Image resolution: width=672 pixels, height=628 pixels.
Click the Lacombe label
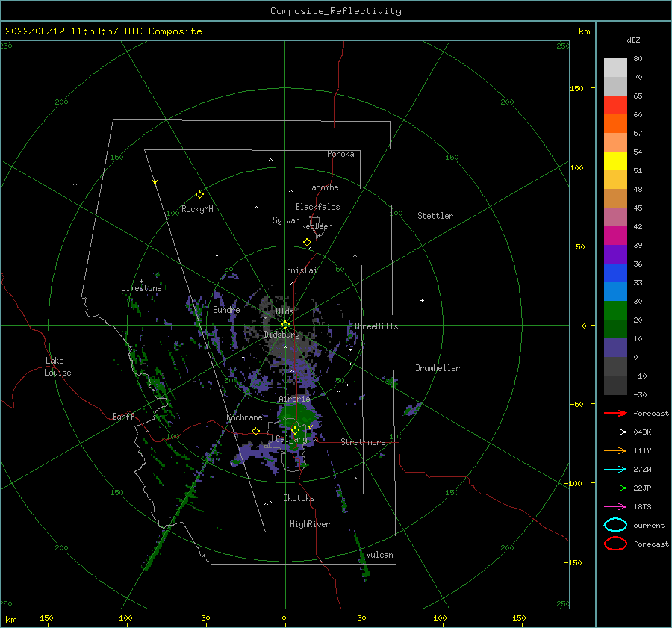[x=323, y=187]
